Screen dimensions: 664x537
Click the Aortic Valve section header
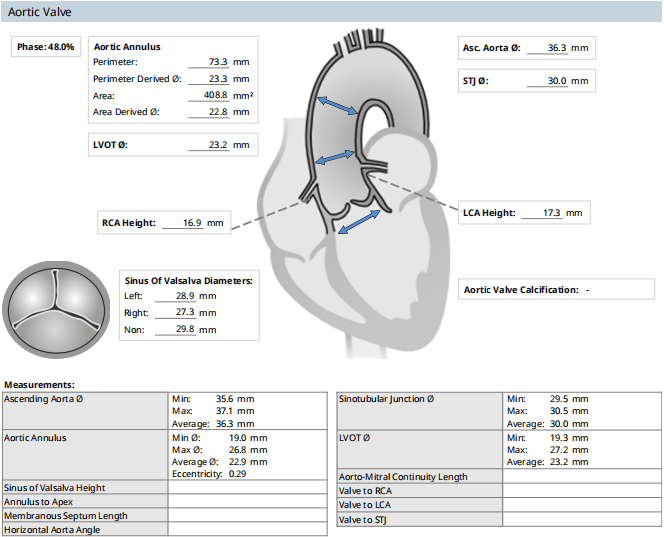click(39, 12)
